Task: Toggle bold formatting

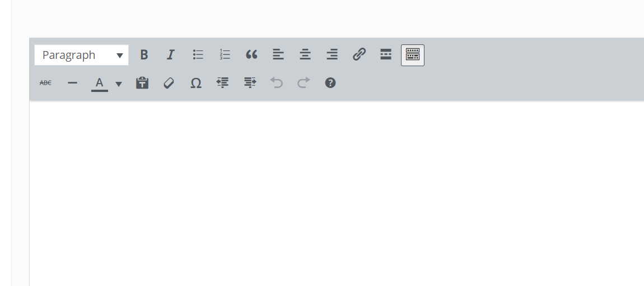Action: point(144,55)
